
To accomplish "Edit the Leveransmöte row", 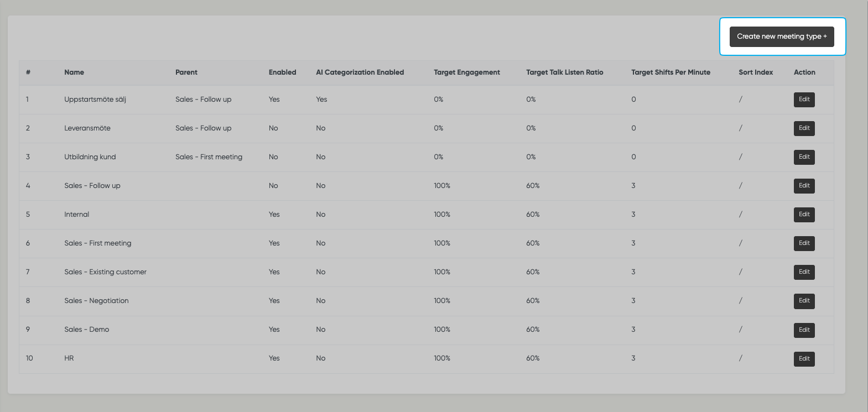I will pos(804,128).
